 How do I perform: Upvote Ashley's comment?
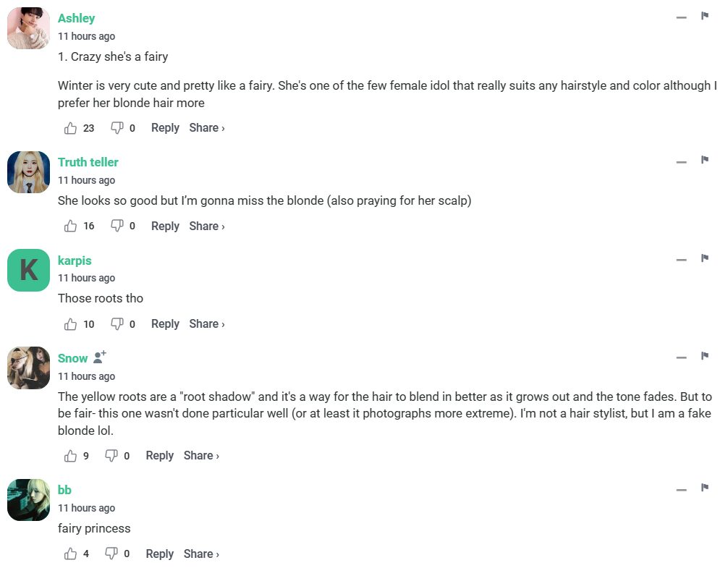(71, 128)
